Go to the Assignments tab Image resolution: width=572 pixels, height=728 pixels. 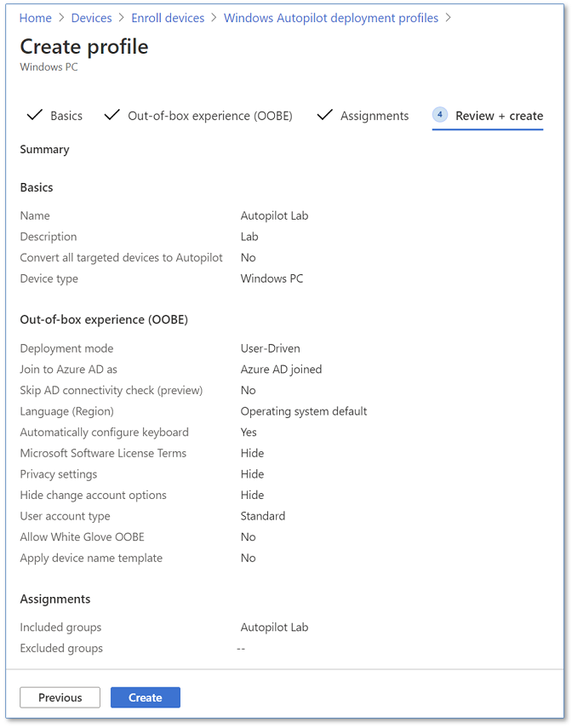tap(375, 116)
